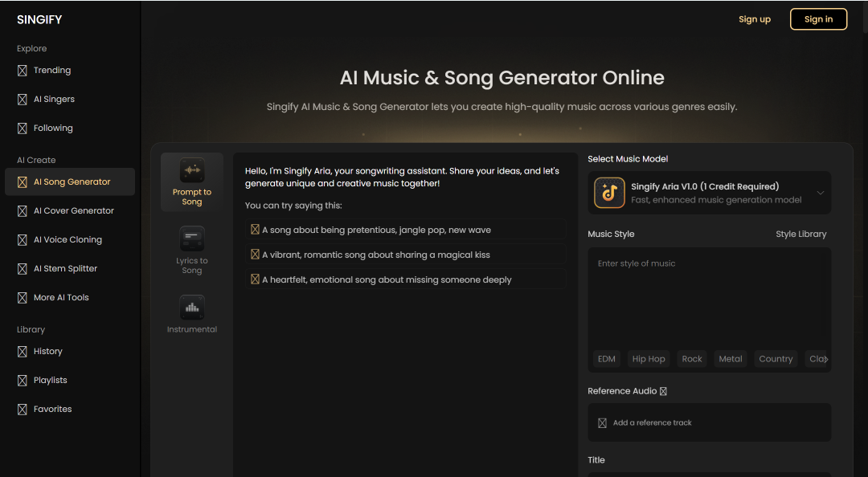The width and height of the screenshot is (868, 477).
Task: Add the Hip Hop style tag
Action: [x=649, y=359]
